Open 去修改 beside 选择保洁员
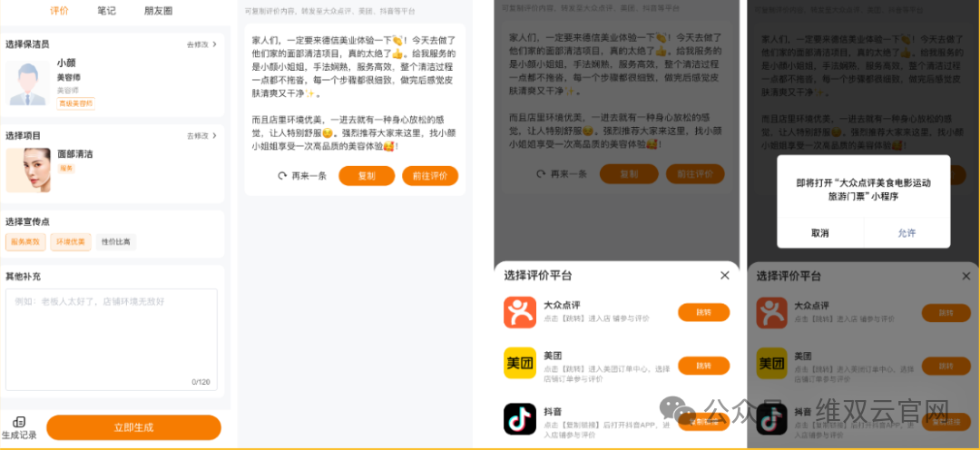This screenshot has width=980, height=450. pyautogui.click(x=201, y=44)
